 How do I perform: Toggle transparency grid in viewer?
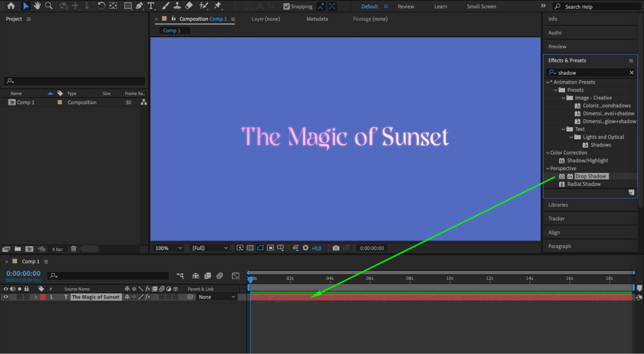click(250, 248)
